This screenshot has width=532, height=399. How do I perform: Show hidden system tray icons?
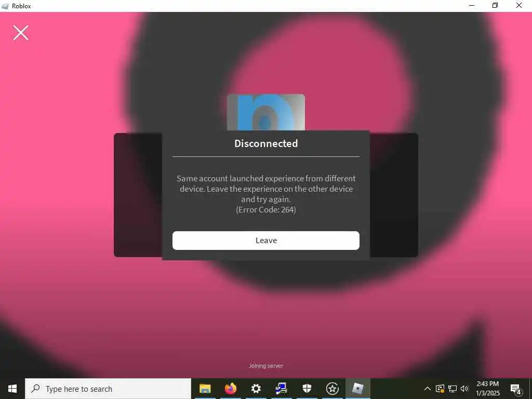(428, 389)
